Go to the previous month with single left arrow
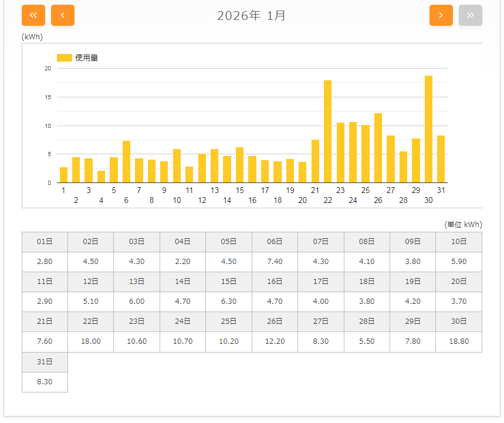Screen dimensions: 504x423 (63, 15)
